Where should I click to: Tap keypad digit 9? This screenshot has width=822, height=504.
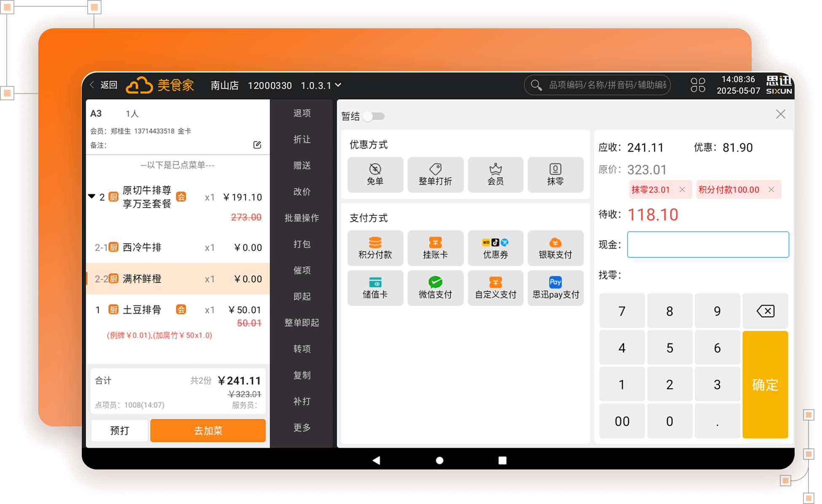click(x=717, y=311)
